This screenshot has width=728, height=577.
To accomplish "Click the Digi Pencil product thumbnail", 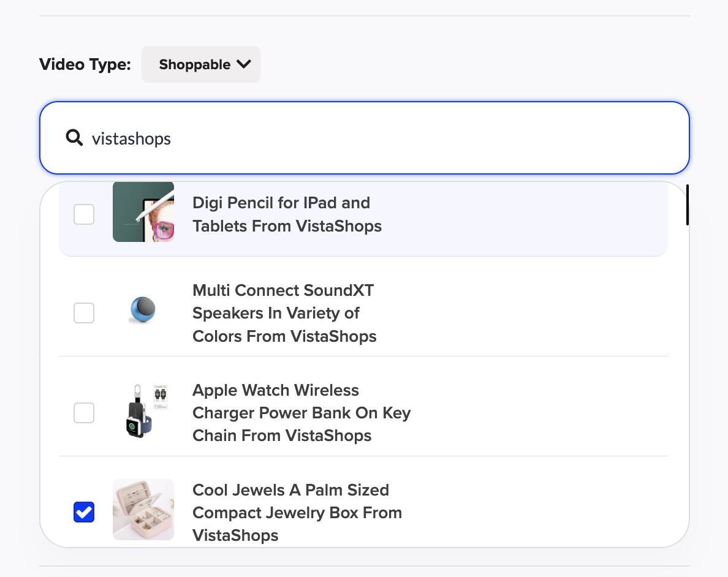I will pos(143,212).
